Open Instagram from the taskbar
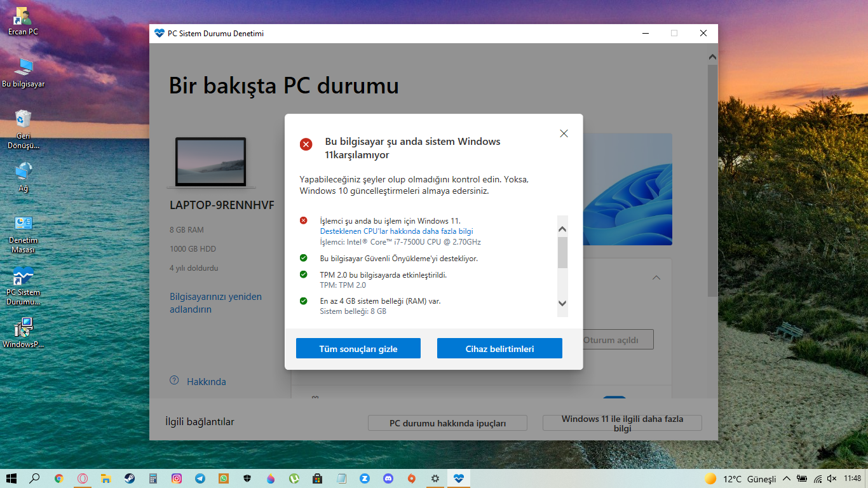The height and width of the screenshot is (488, 868). click(x=177, y=478)
